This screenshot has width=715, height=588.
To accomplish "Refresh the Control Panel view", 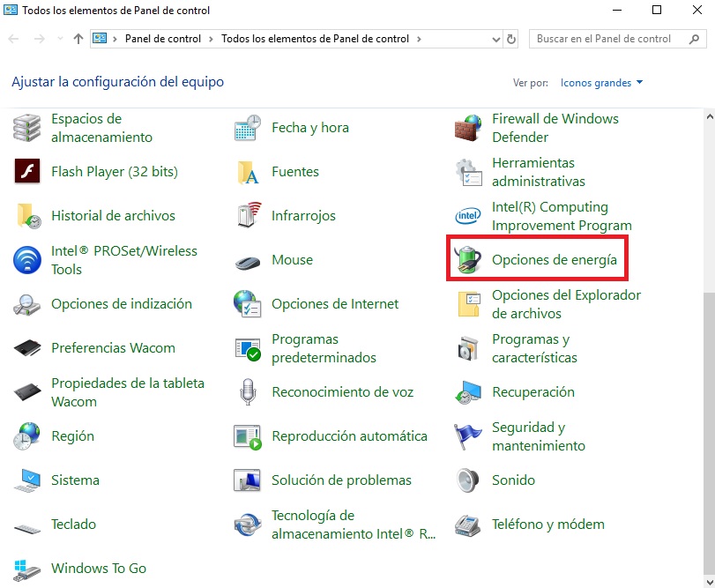I will click(x=511, y=39).
